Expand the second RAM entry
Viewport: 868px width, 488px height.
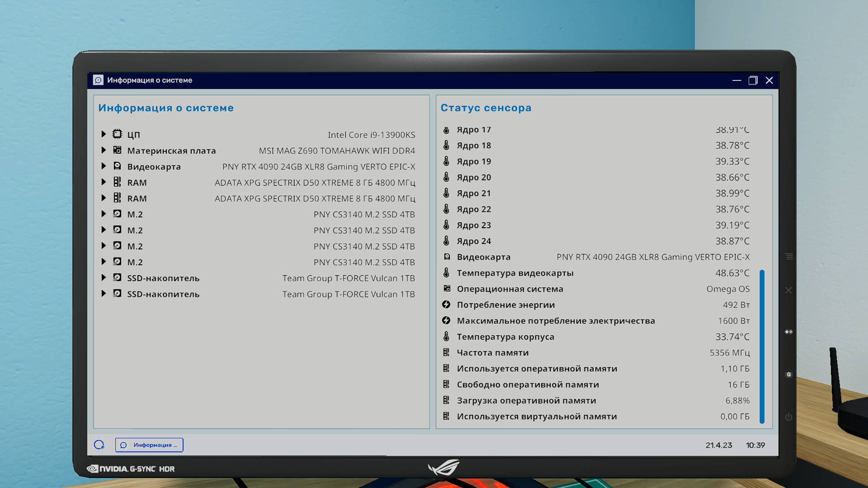[104, 198]
